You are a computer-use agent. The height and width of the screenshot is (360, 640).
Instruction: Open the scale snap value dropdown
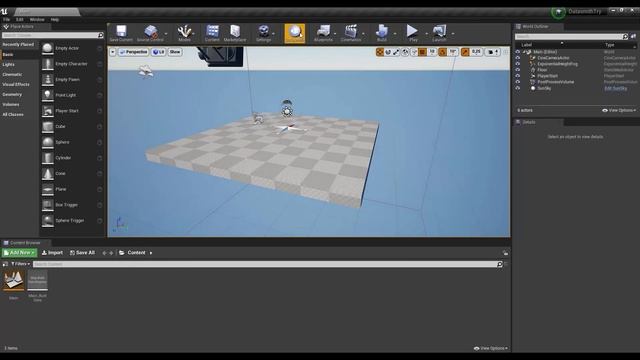476,52
